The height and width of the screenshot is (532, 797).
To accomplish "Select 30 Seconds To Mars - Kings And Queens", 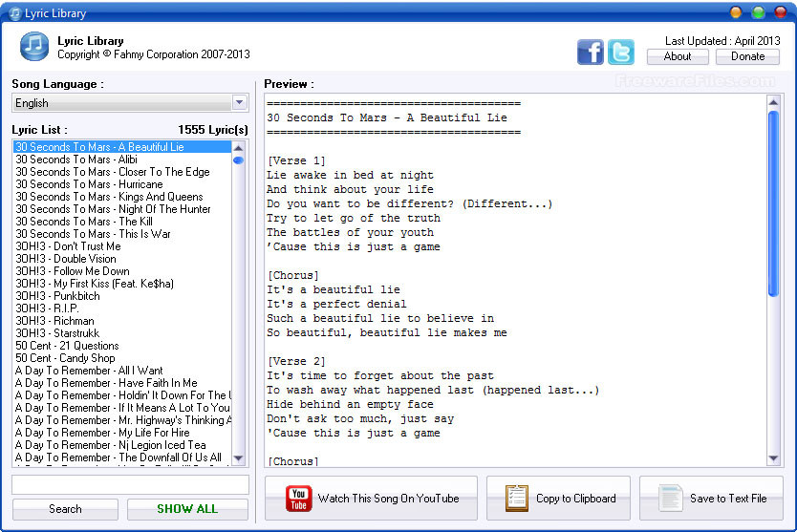I will [x=122, y=197].
